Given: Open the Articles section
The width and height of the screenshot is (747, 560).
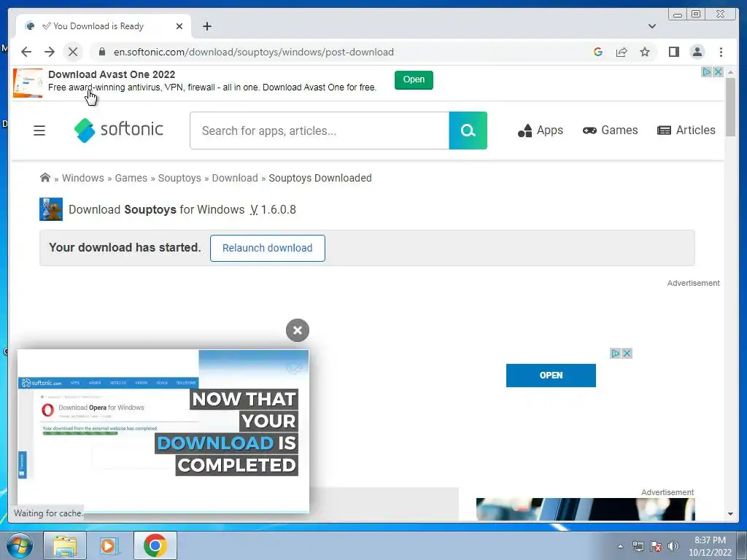Looking at the screenshot, I should coord(686,130).
